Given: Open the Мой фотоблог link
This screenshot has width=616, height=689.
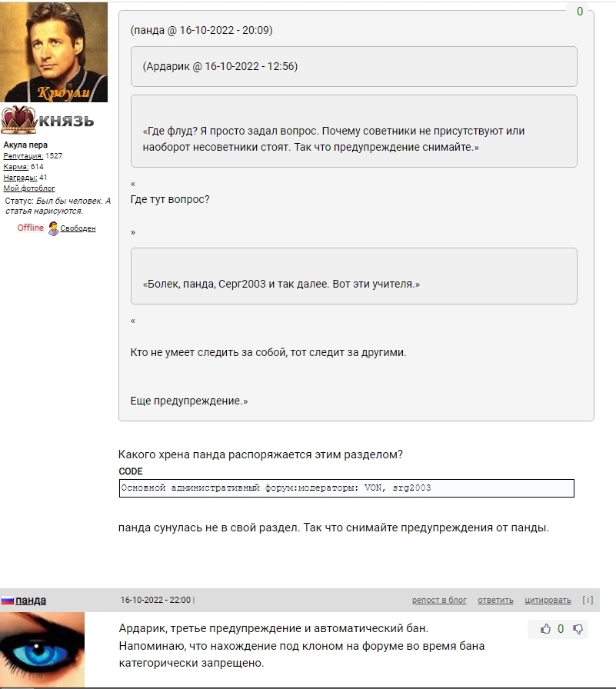Looking at the screenshot, I should point(29,188).
